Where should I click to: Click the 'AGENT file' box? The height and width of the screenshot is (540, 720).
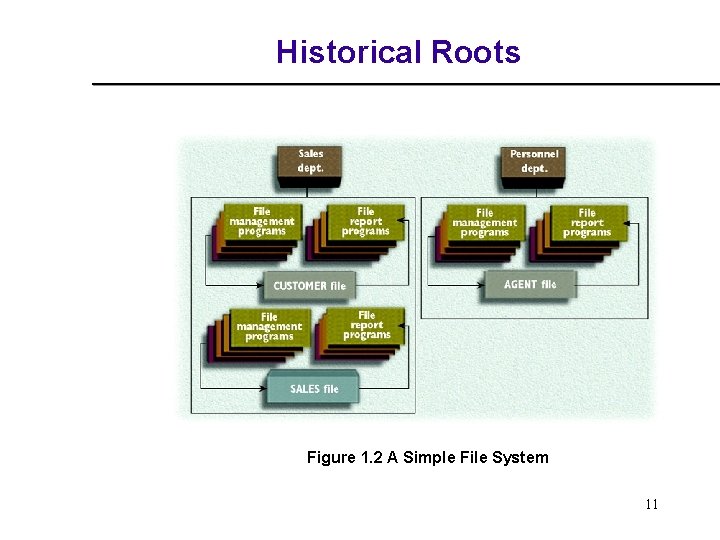point(530,285)
